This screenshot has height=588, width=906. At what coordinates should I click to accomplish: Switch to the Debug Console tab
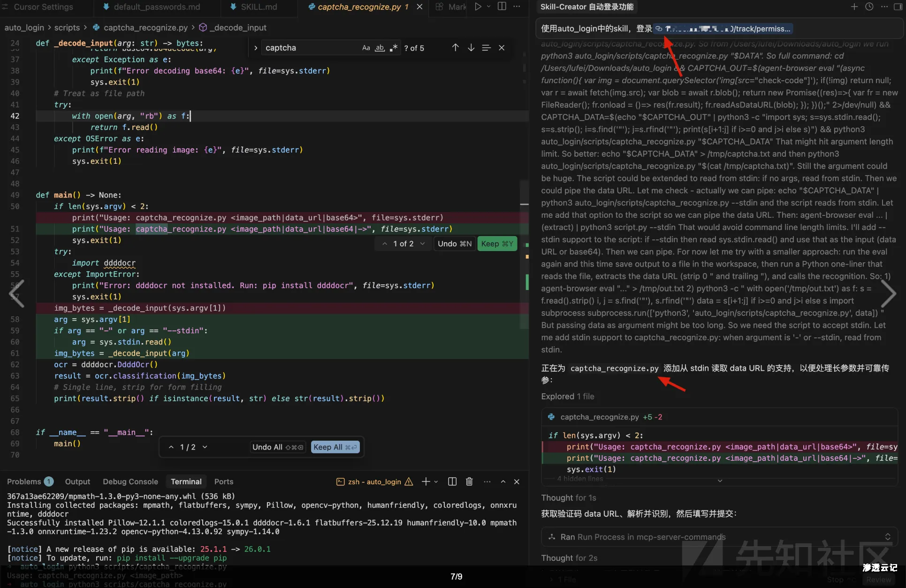coord(130,481)
